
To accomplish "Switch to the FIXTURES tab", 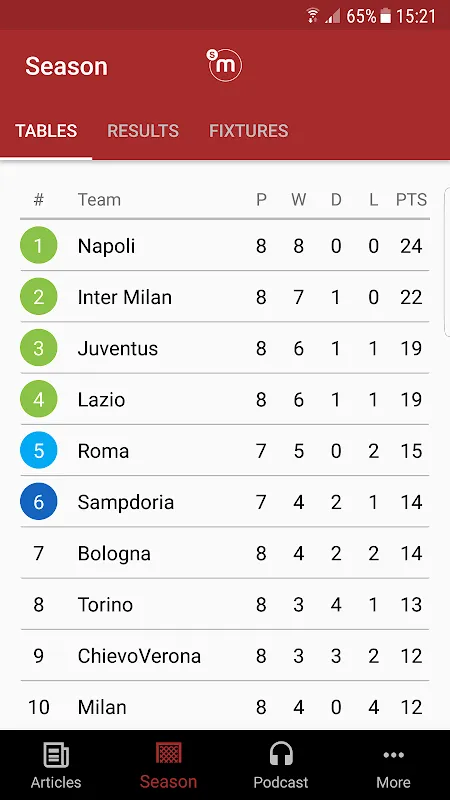I will pos(248,131).
